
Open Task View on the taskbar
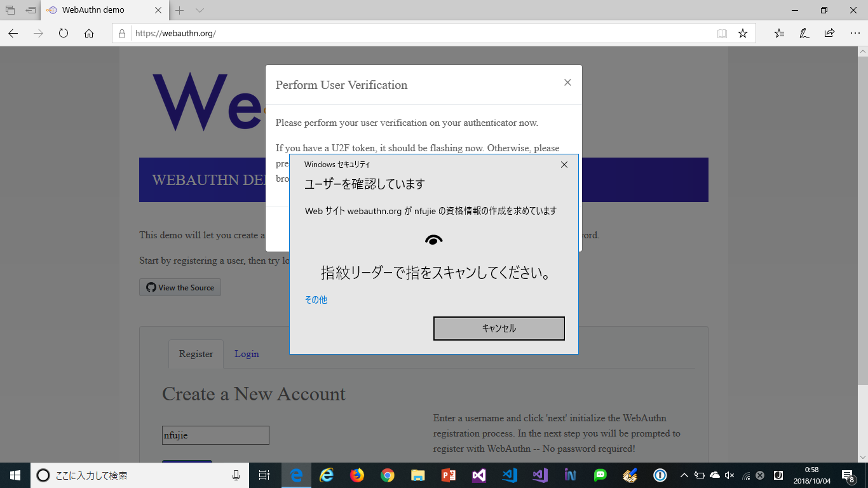pos(264,475)
